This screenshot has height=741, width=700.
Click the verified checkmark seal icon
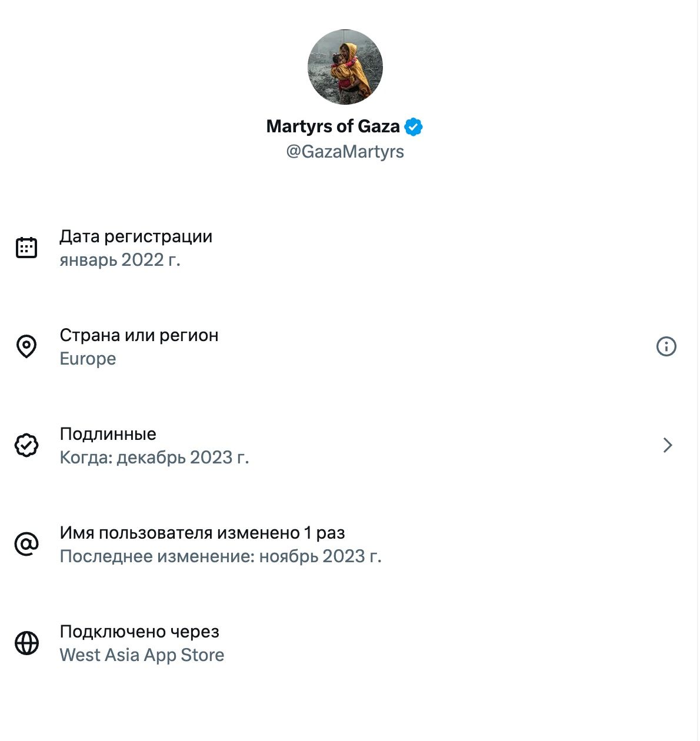pyautogui.click(x=26, y=445)
